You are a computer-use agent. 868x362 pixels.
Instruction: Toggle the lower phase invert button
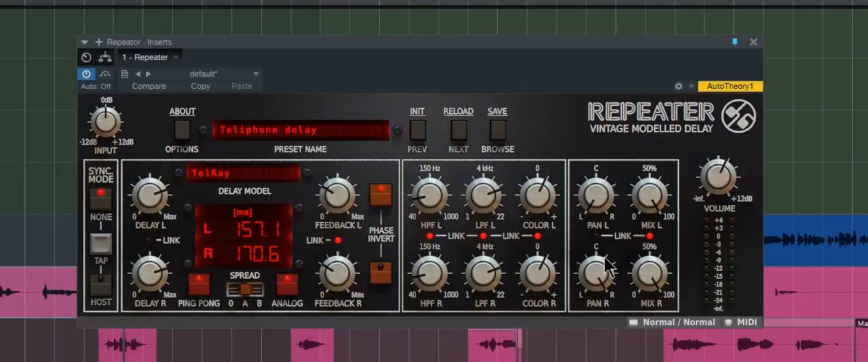(x=380, y=272)
